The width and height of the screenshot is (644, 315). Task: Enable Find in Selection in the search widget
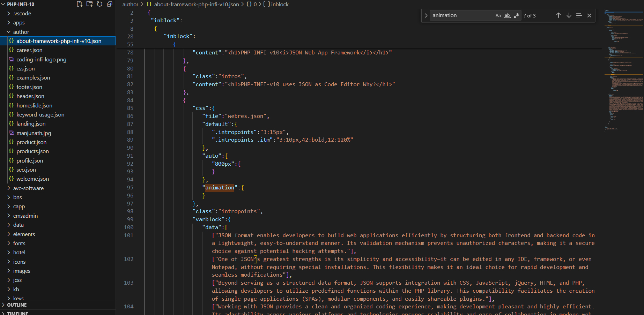pyautogui.click(x=579, y=15)
